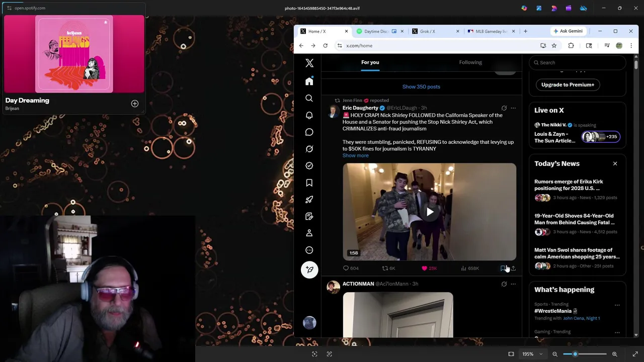Click zoom out magnifier in photo viewer
Image resolution: width=644 pixels, height=362 pixels.
pyautogui.click(x=555, y=354)
